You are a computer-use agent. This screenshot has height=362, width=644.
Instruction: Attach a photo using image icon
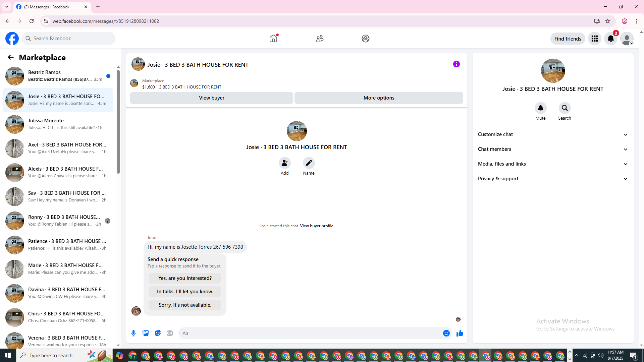tap(146, 333)
